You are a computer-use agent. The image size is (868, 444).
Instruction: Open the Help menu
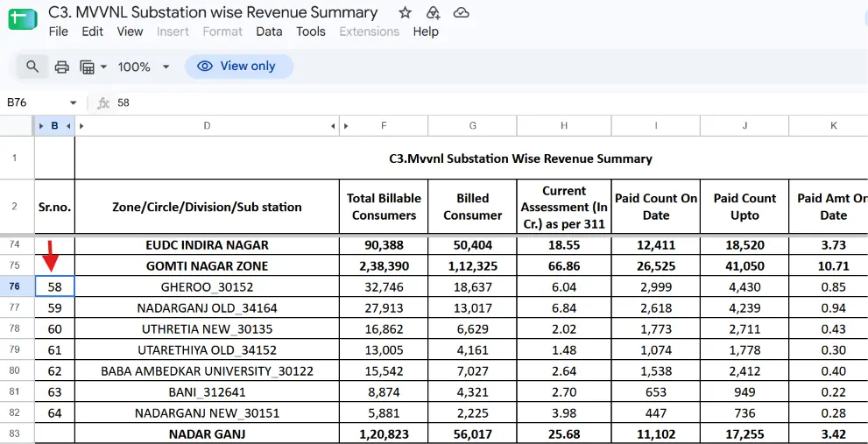pos(426,32)
